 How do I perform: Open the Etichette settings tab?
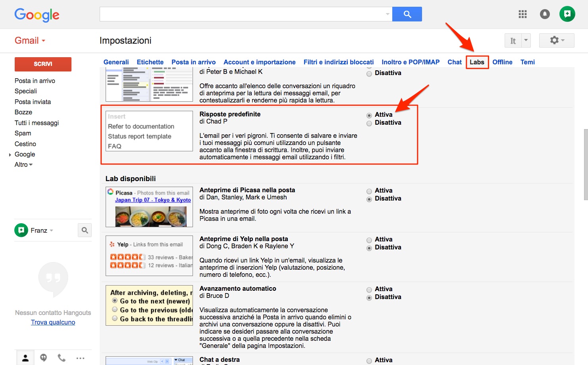click(x=150, y=62)
